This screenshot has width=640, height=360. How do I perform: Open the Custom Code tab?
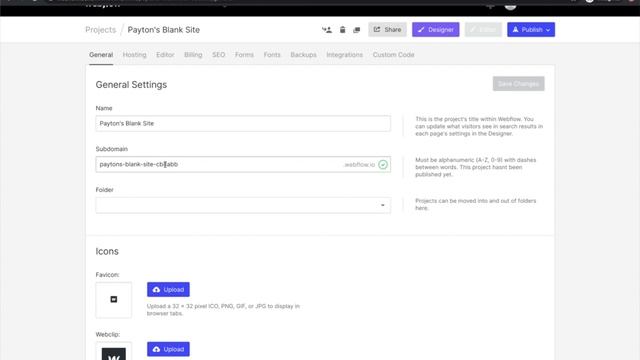point(393,55)
